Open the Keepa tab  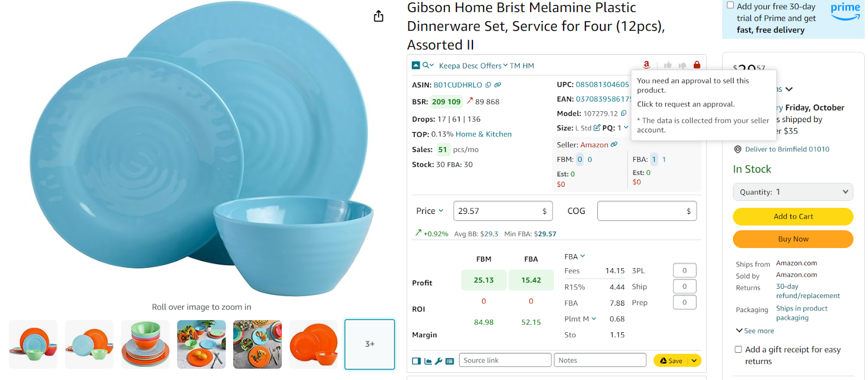tap(449, 66)
